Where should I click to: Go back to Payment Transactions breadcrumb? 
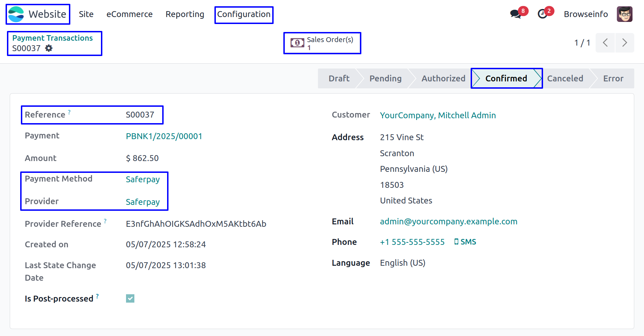coord(53,38)
